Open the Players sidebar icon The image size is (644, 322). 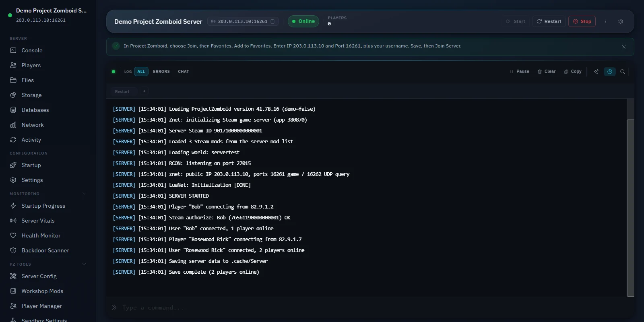(13, 65)
